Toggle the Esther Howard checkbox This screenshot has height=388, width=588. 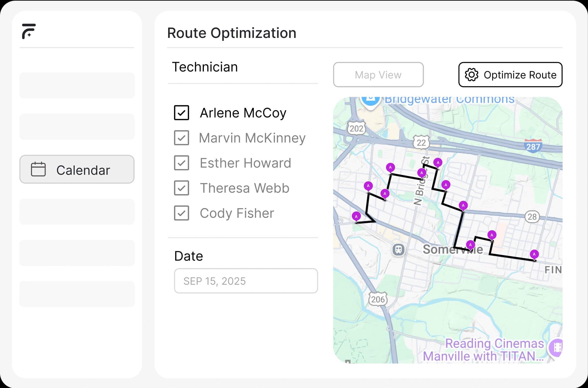(182, 163)
